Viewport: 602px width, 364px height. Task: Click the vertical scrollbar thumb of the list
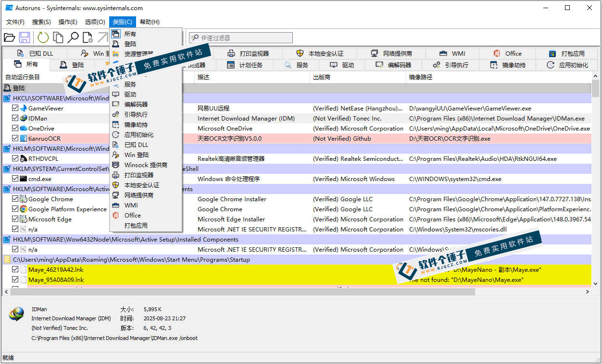click(x=595, y=89)
